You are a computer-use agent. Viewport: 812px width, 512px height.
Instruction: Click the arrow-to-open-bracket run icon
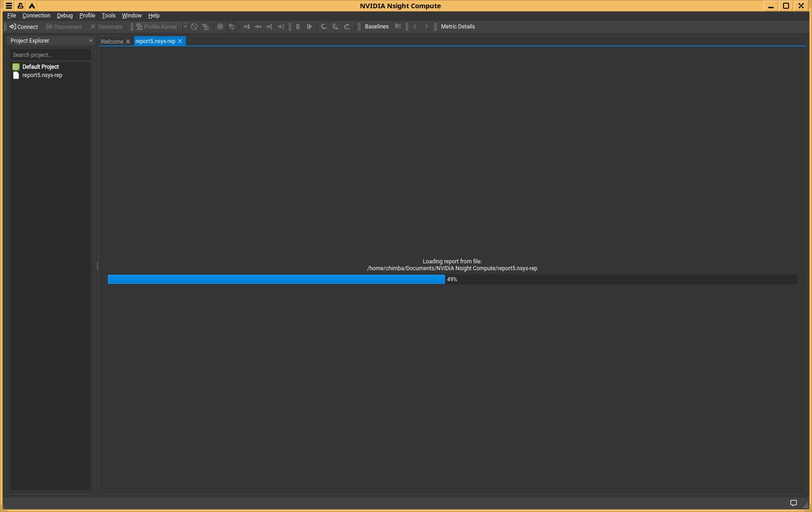point(269,27)
